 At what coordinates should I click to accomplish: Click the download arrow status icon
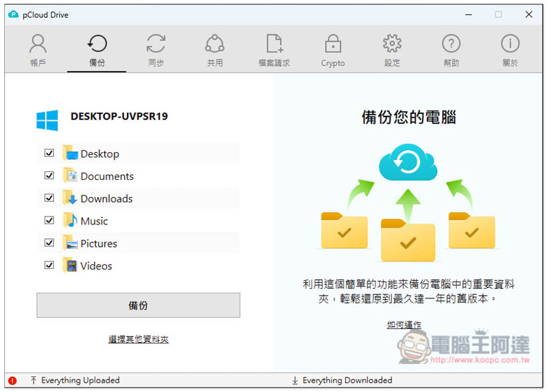pos(295,380)
